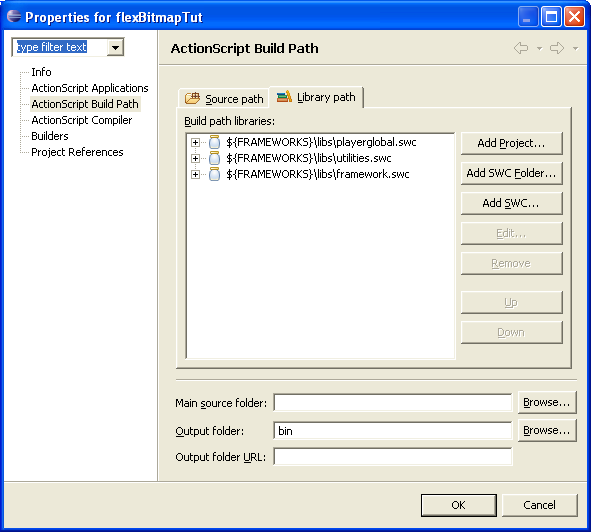Expand the utilities.swc library node
The height and width of the screenshot is (532, 591).
click(195, 158)
